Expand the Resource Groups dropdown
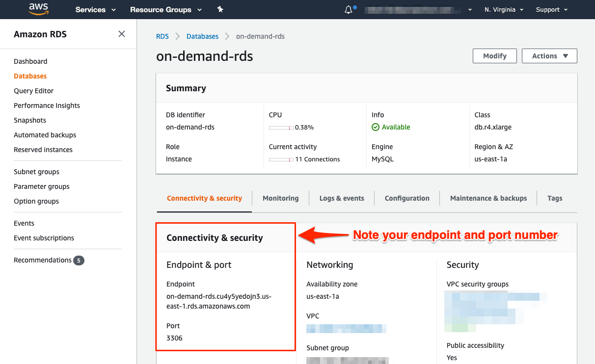 click(x=166, y=10)
